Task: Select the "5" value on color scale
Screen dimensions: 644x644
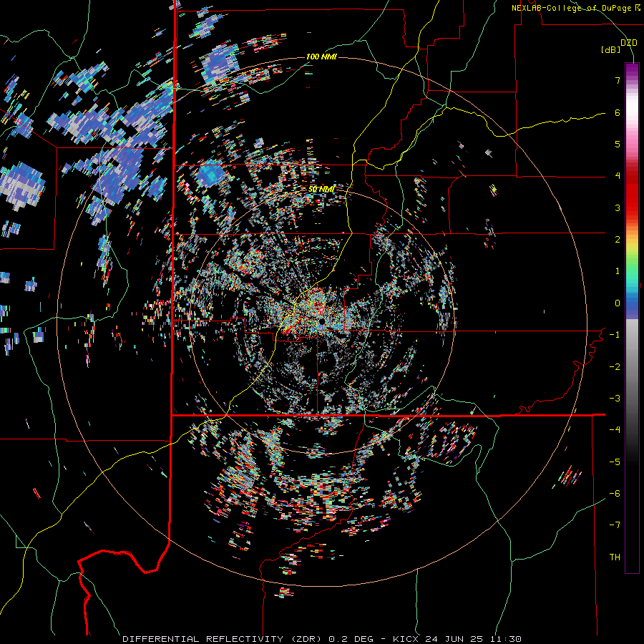Action: point(618,144)
